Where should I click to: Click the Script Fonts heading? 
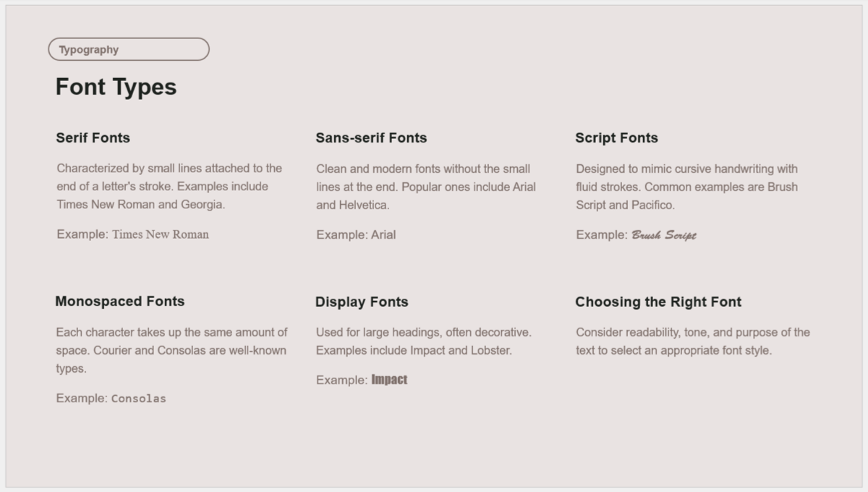tap(616, 137)
